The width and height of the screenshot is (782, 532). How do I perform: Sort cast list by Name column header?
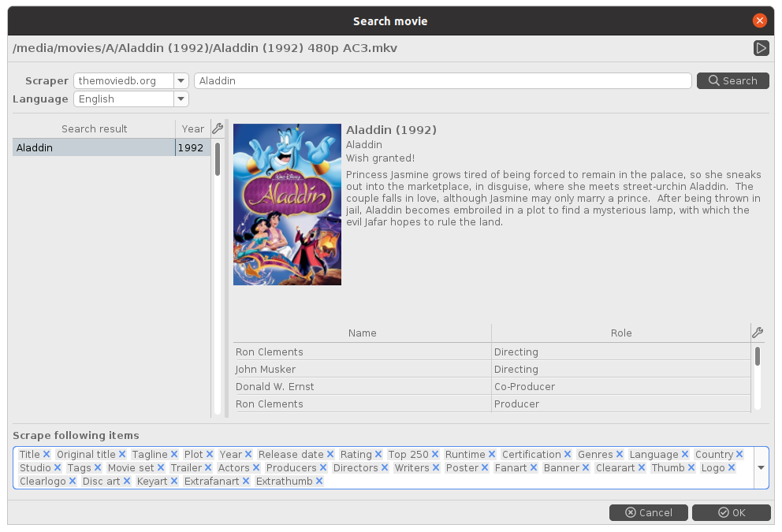(x=362, y=333)
